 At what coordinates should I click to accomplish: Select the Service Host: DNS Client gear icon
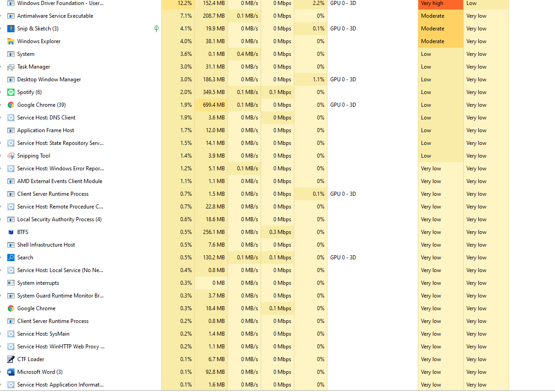click(x=11, y=118)
